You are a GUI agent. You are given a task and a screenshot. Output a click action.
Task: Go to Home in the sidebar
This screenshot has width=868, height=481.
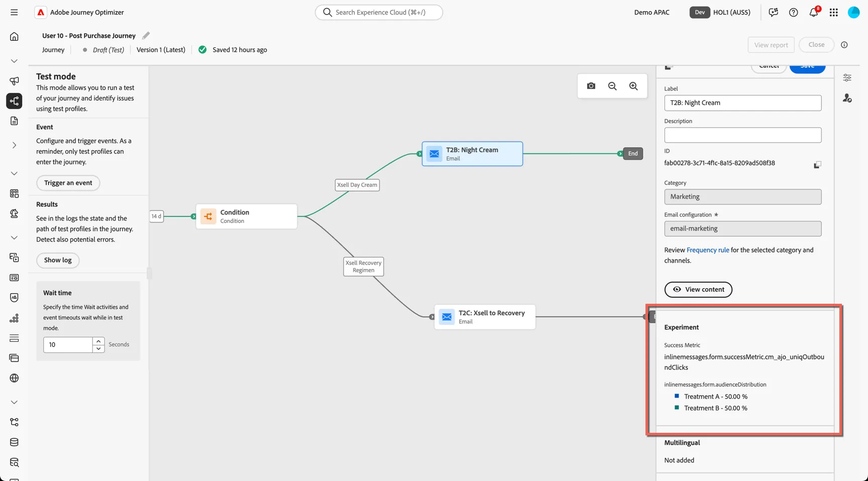(14, 36)
